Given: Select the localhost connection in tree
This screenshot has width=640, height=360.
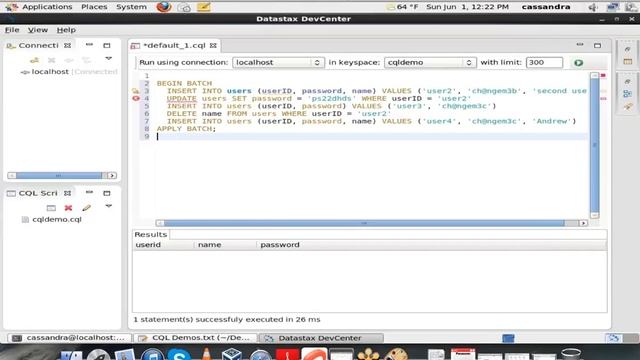Looking at the screenshot, I should tap(50, 72).
